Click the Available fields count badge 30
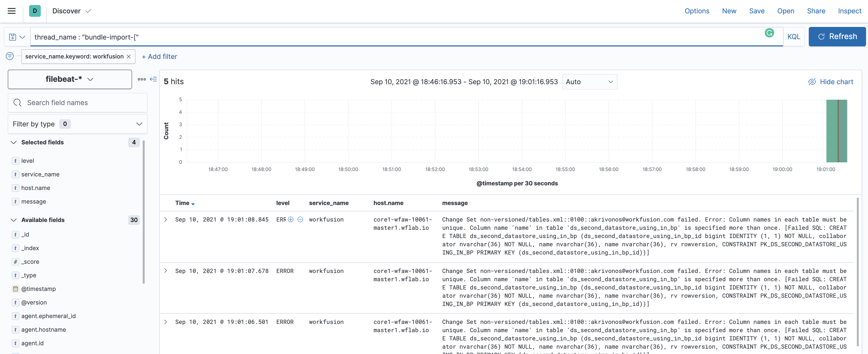The width and height of the screenshot is (868, 354). pyautogui.click(x=134, y=220)
